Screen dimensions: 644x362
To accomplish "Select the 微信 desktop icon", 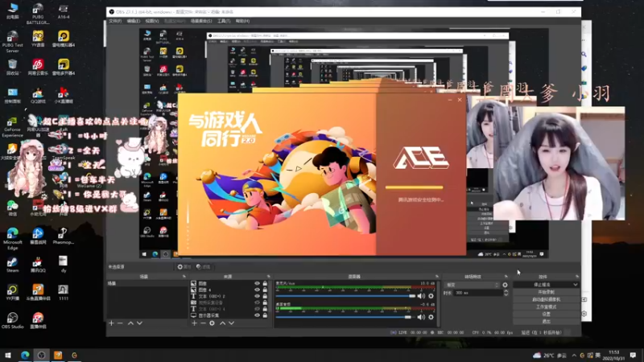I will point(12,208).
